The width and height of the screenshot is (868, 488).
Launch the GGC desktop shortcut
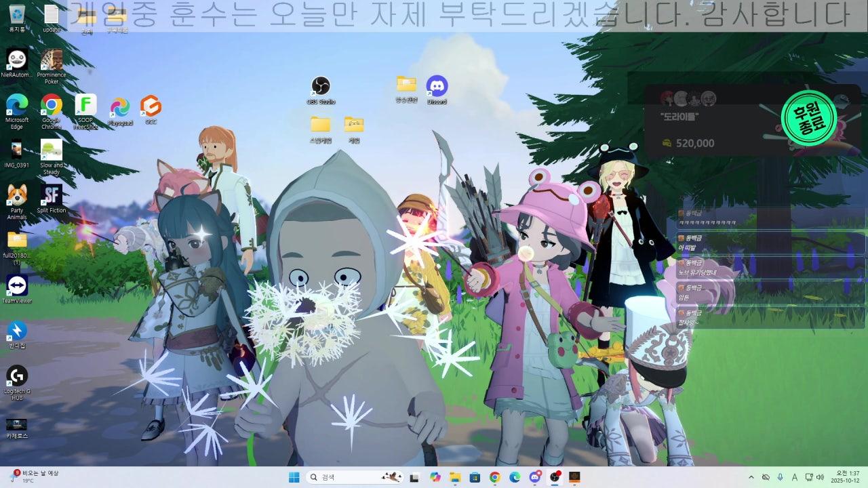151,110
